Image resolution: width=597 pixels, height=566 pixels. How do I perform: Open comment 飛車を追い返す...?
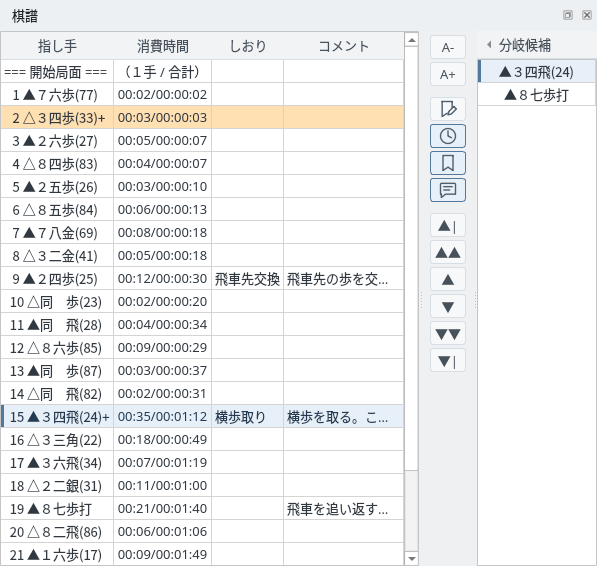point(343,509)
